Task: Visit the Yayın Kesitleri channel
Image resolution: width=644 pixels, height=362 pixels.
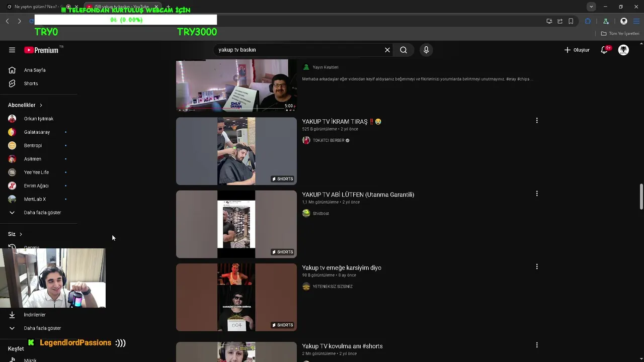Action: [x=326, y=67]
